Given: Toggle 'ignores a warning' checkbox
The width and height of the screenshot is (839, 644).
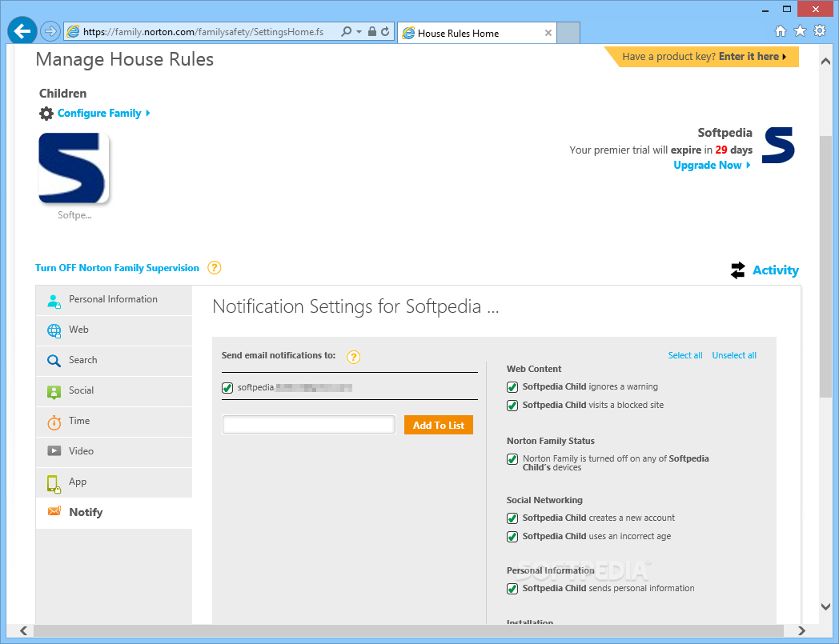Looking at the screenshot, I should tap(512, 387).
